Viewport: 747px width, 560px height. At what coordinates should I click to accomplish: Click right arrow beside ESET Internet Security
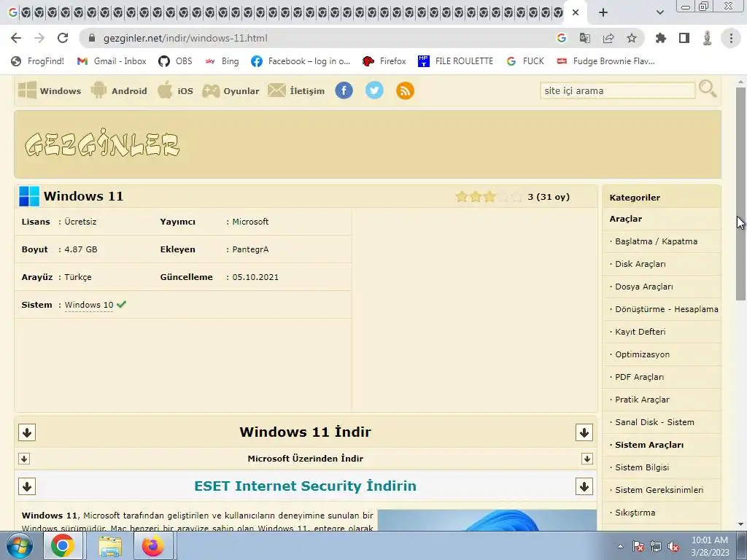[584, 486]
